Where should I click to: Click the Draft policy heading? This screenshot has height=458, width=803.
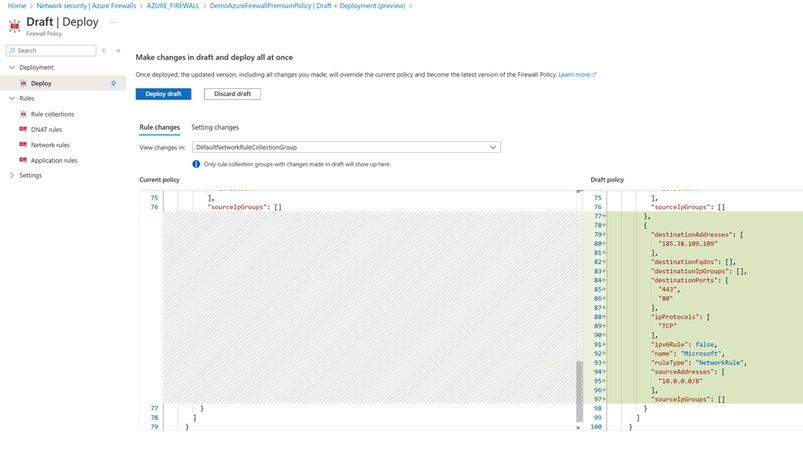pos(607,180)
